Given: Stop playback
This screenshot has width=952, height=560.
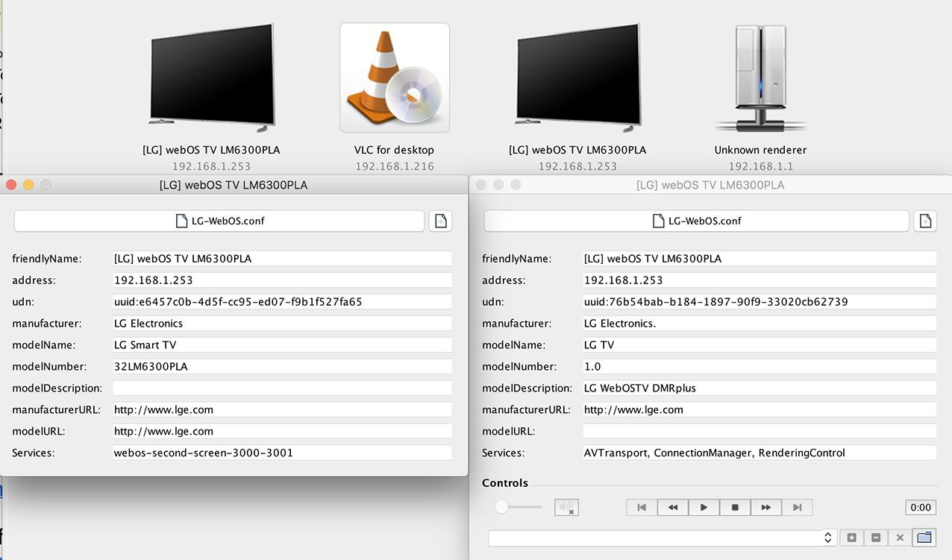Looking at the screenshot, I should tap(735, 508).
